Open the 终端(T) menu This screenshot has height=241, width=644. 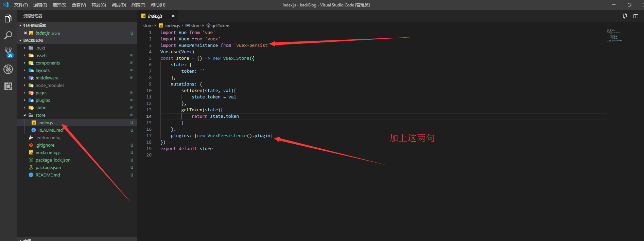click(x=138, y=5)
